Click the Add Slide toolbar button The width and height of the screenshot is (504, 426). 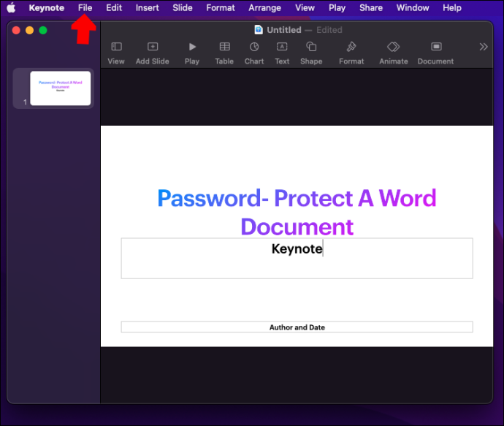[x=153, y=53]
